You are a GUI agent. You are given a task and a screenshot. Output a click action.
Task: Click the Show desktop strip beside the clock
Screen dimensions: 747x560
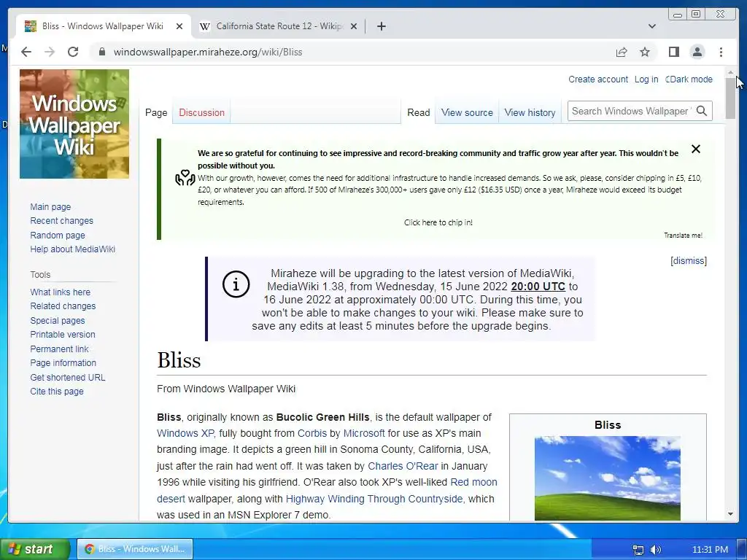coord(742,549)
